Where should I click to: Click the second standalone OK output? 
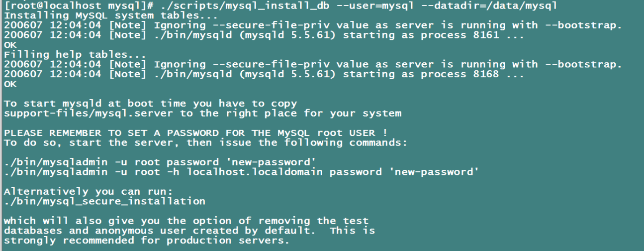10,84
